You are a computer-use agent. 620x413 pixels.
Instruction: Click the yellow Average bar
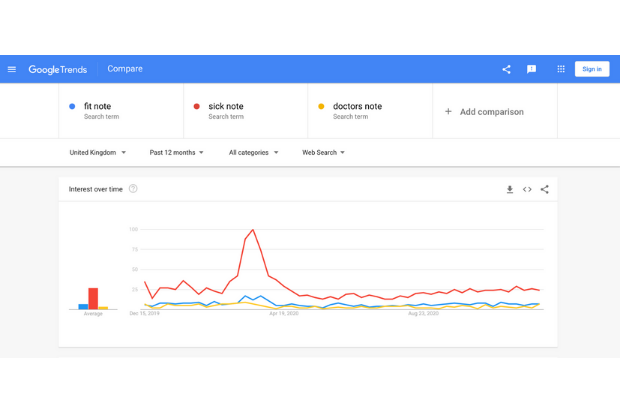coord(103,308)
